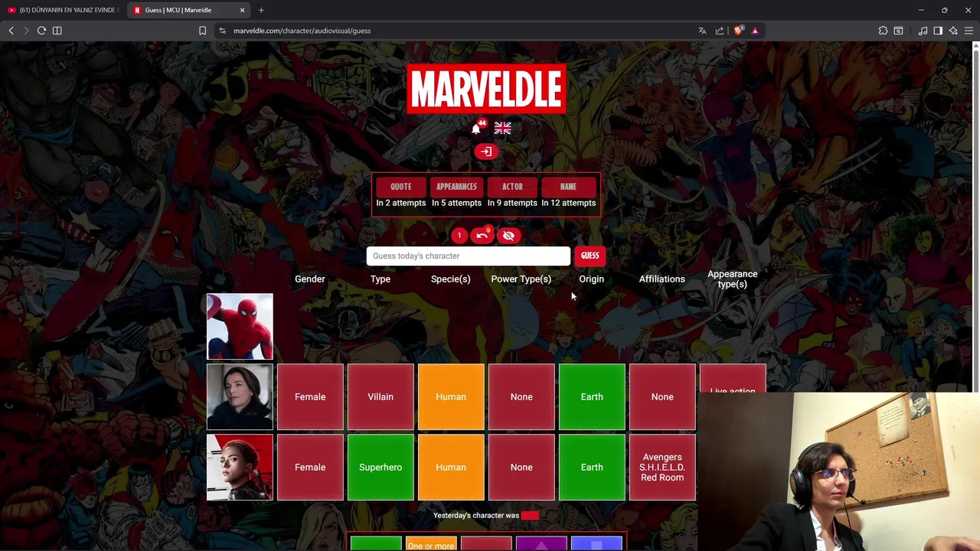Click the address bar URL
The height and width of the screenshot is (551, 980).
coord(302,31)
